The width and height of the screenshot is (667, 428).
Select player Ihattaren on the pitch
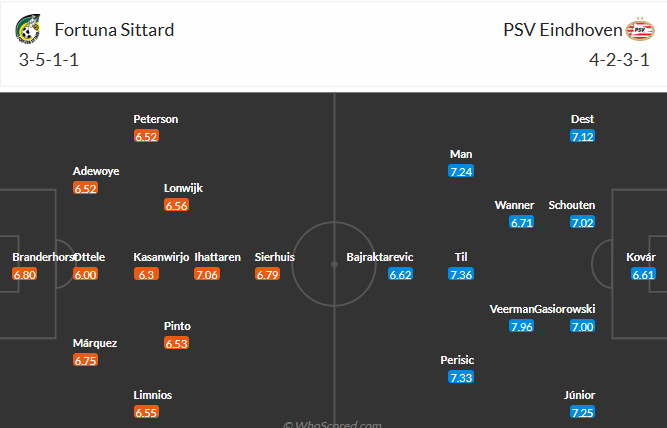point(218,257)
